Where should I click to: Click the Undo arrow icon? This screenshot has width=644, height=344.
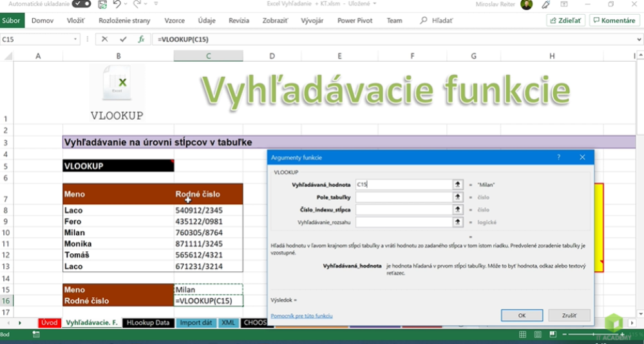tap(117, 5)
